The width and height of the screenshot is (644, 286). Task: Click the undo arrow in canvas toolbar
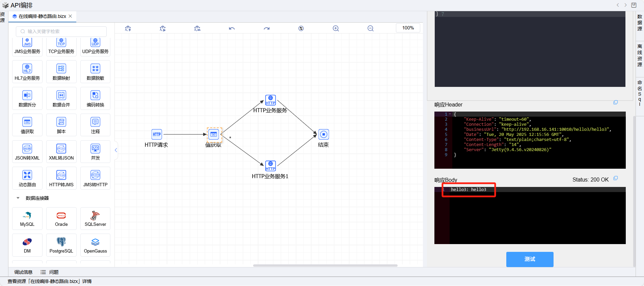point(232,28)
